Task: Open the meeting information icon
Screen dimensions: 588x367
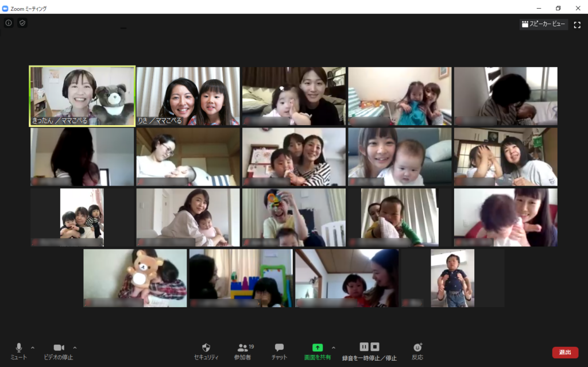Action: [9, 23]
